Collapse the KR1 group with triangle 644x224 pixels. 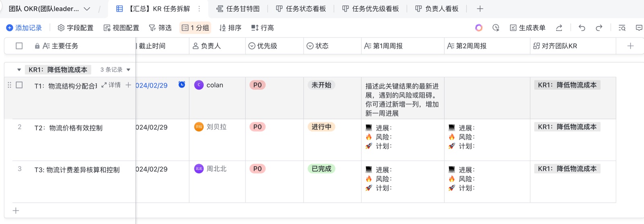coord(19,70)
